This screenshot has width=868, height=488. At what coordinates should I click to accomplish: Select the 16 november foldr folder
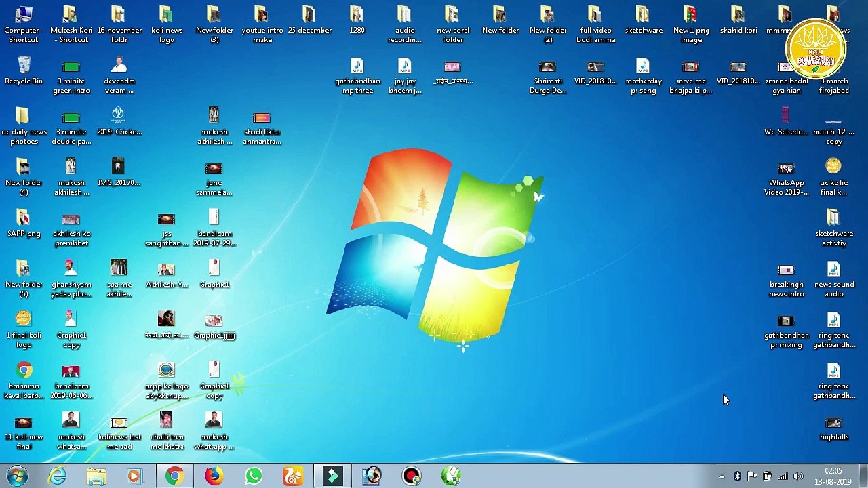(x=119, y=25)
